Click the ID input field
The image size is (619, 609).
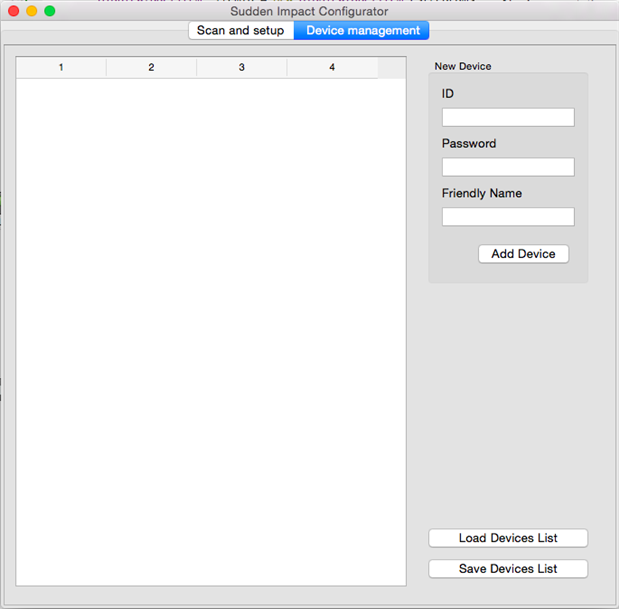(x=508, y=117)
